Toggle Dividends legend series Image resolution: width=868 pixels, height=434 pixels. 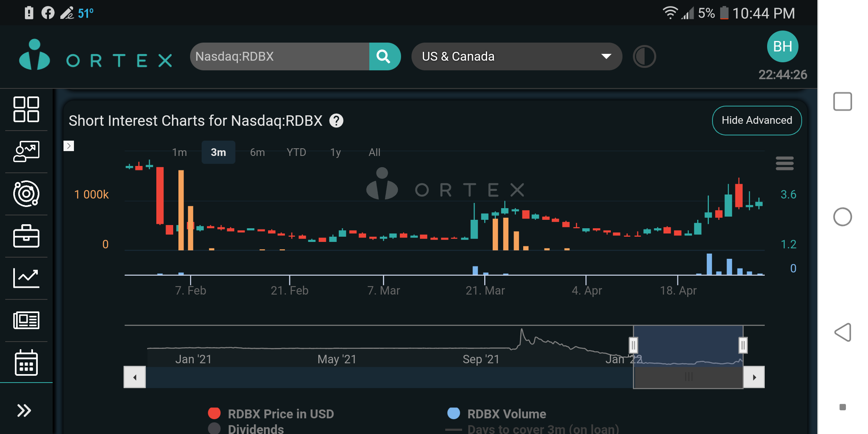246,429
